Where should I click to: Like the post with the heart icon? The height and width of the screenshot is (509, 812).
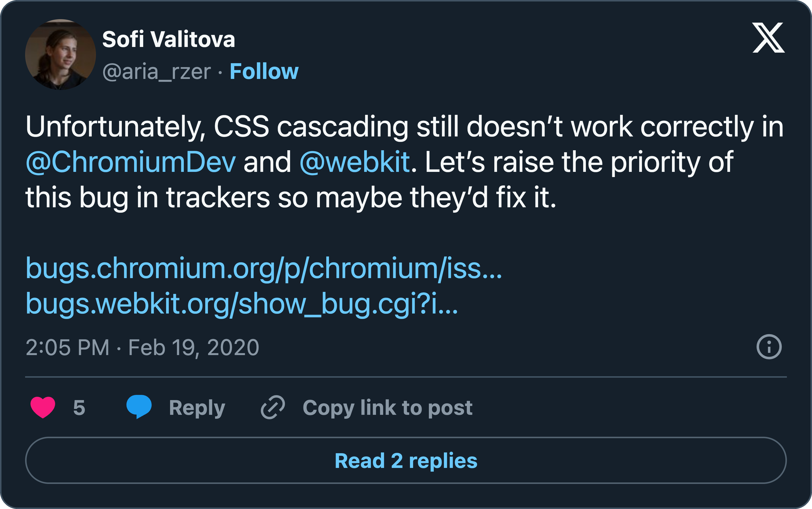click(43, 407)
